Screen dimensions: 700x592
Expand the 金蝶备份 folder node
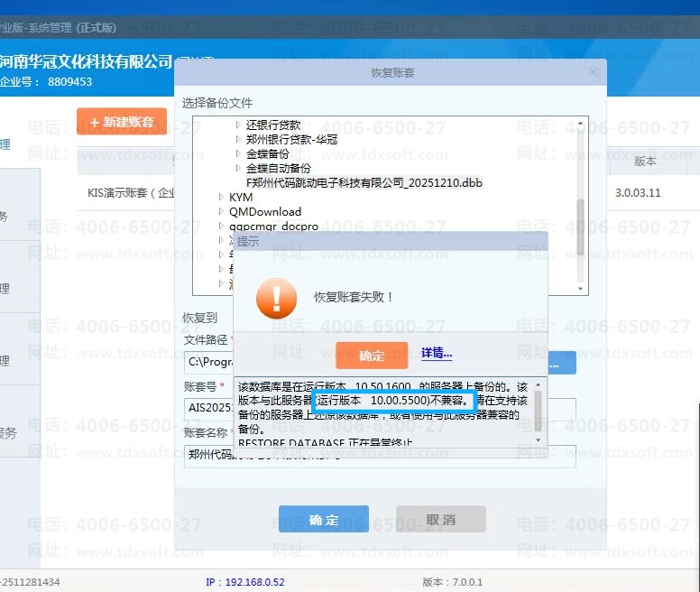tap(238, 154)
